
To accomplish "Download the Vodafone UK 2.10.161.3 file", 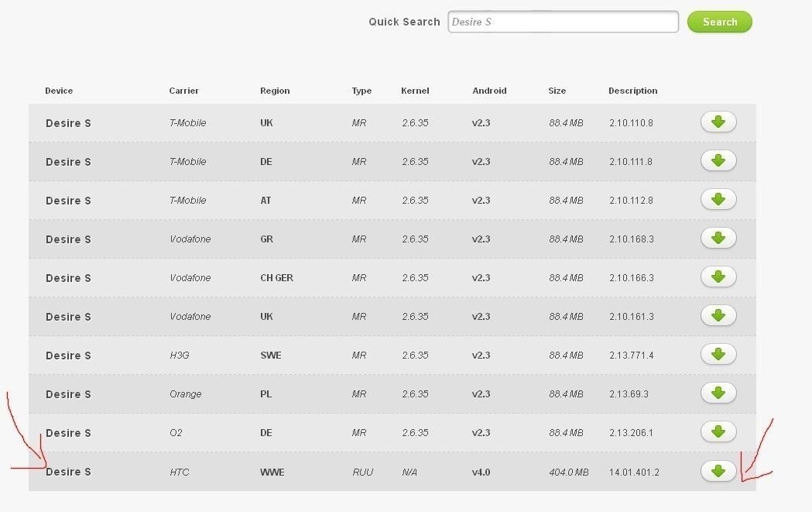I will (x=718, y=315).
